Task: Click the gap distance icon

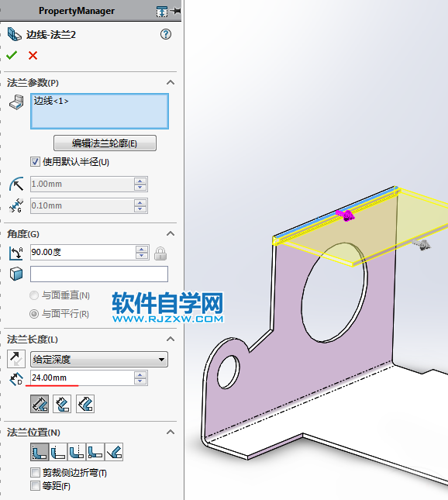Action: tap(16, 205)
